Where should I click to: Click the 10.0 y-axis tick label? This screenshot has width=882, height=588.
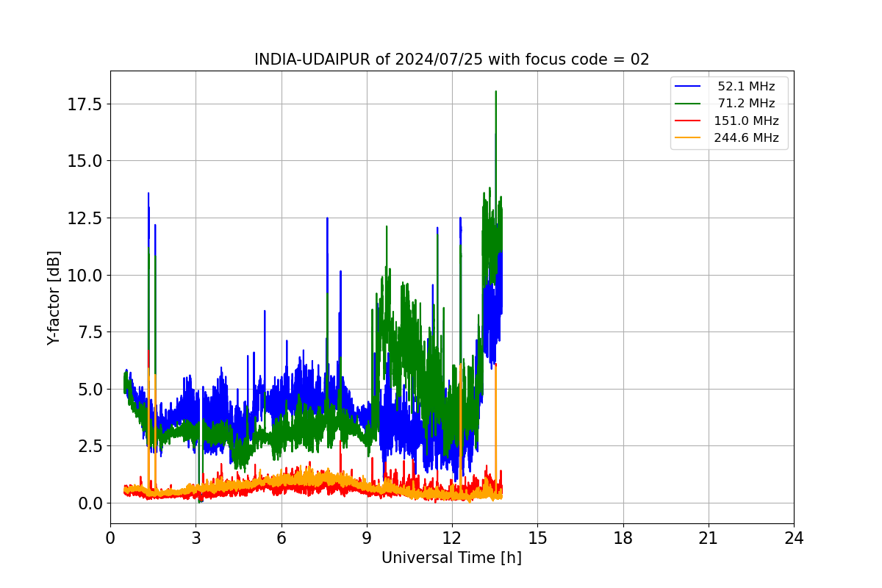click(84, 275)
